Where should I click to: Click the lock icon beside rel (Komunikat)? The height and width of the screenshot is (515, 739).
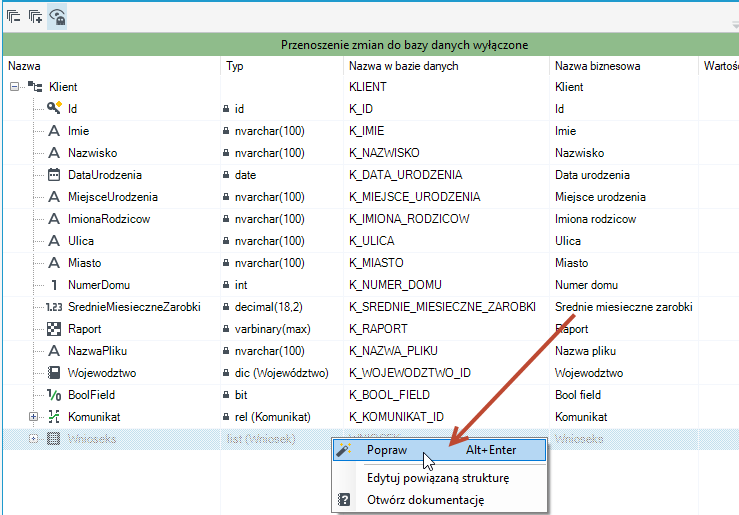click(x=226, y=417)
